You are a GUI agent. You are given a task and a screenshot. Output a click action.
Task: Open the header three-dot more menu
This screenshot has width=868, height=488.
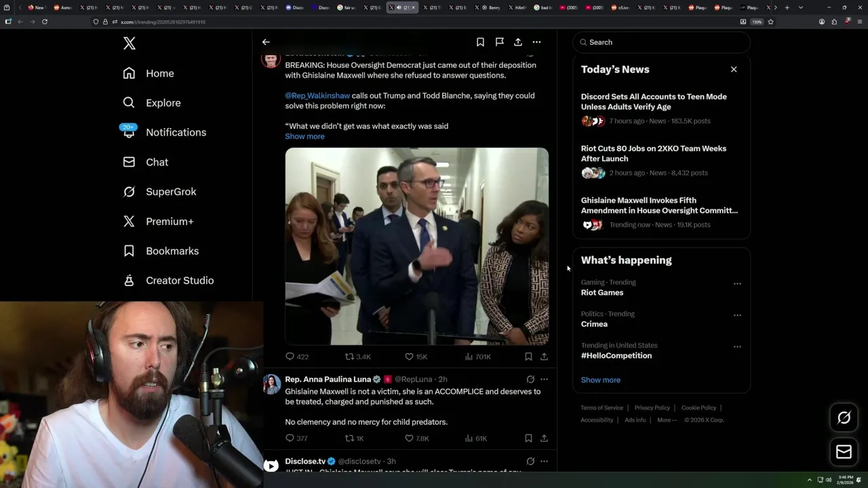pos(536,42)
